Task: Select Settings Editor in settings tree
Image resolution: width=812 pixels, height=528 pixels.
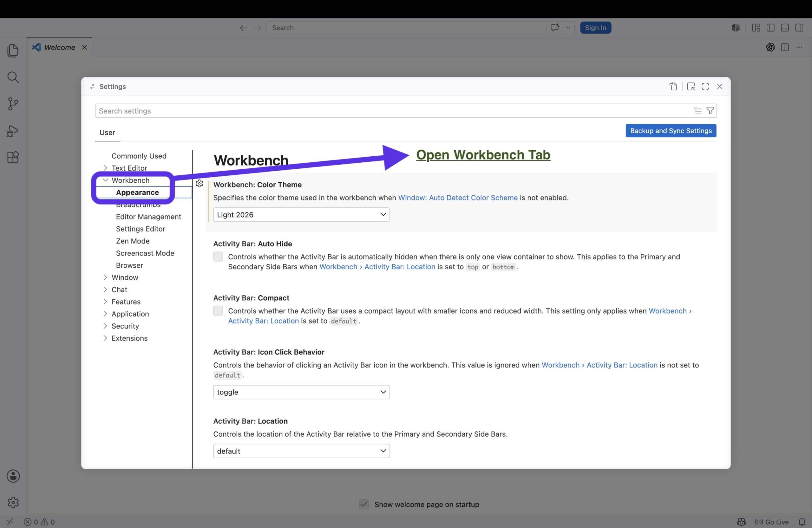Action: coord(141,229)
